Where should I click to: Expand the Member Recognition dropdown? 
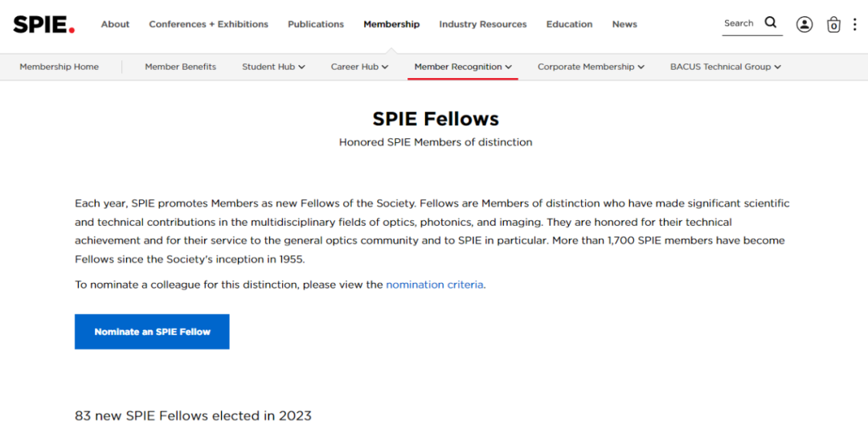click(x=463, y=67)
